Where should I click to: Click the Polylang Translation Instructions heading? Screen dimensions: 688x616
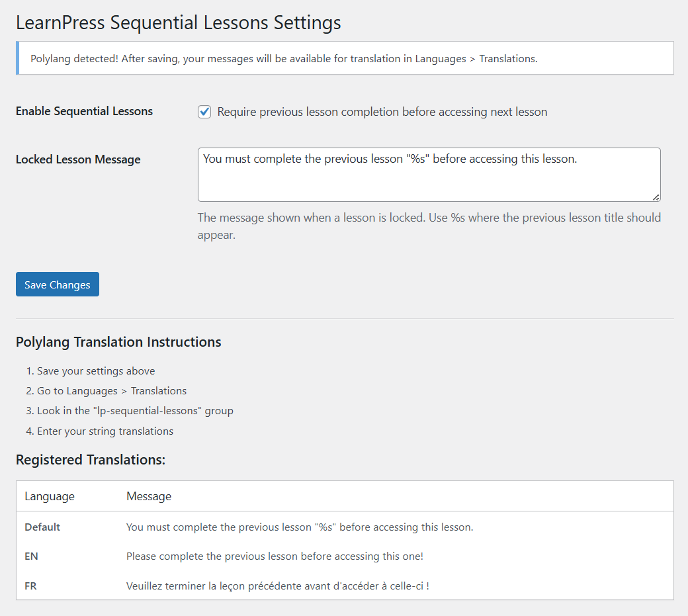click(x=118, y=342)
